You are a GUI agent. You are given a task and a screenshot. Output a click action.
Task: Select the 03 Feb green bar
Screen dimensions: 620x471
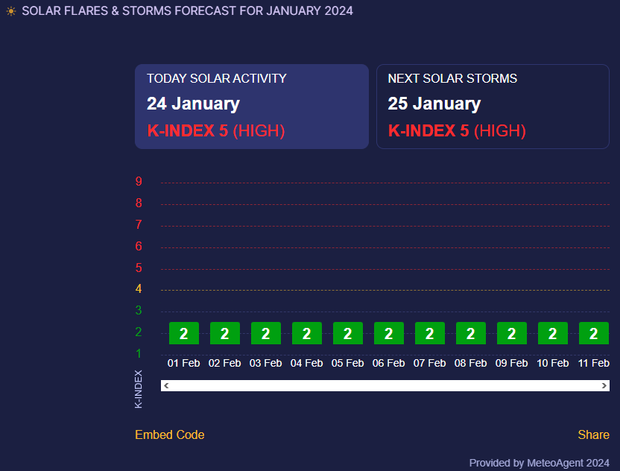tap(265, 333)
